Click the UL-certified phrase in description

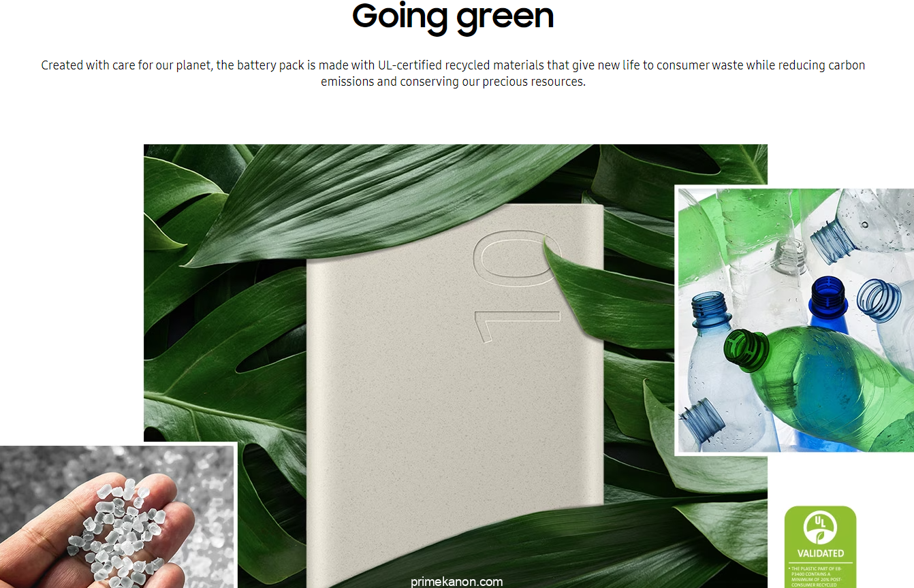[410, 65]
